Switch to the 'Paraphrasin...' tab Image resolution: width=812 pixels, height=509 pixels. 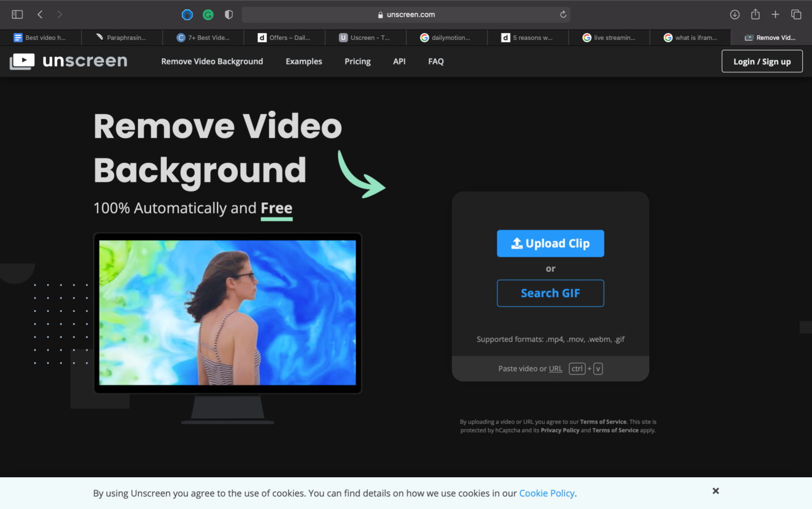pos(122,37)
